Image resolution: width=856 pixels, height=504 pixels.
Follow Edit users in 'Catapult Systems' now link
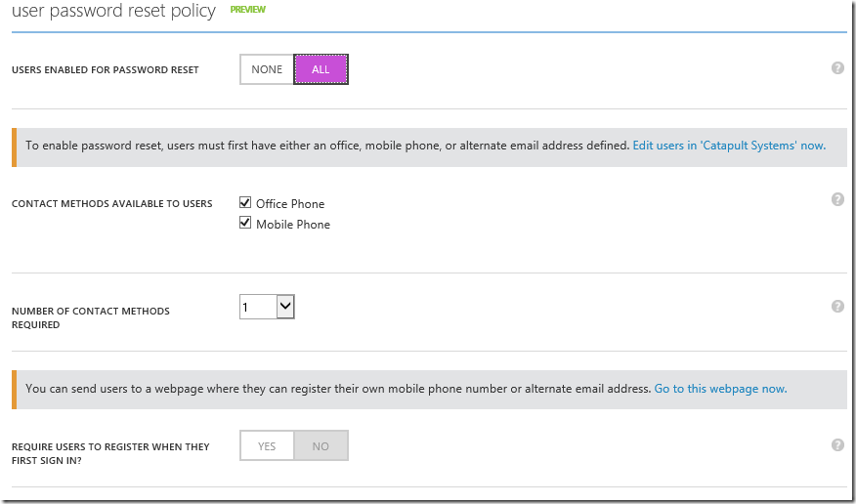[x=729, y=146]
